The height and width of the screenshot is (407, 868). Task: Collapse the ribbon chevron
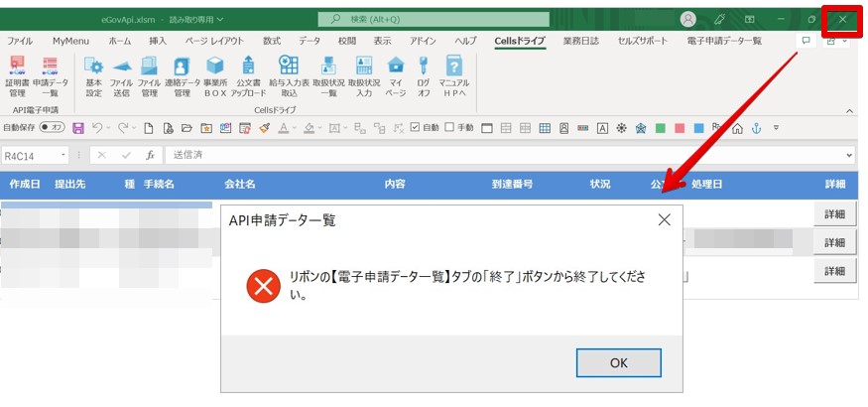pos(850,111)
